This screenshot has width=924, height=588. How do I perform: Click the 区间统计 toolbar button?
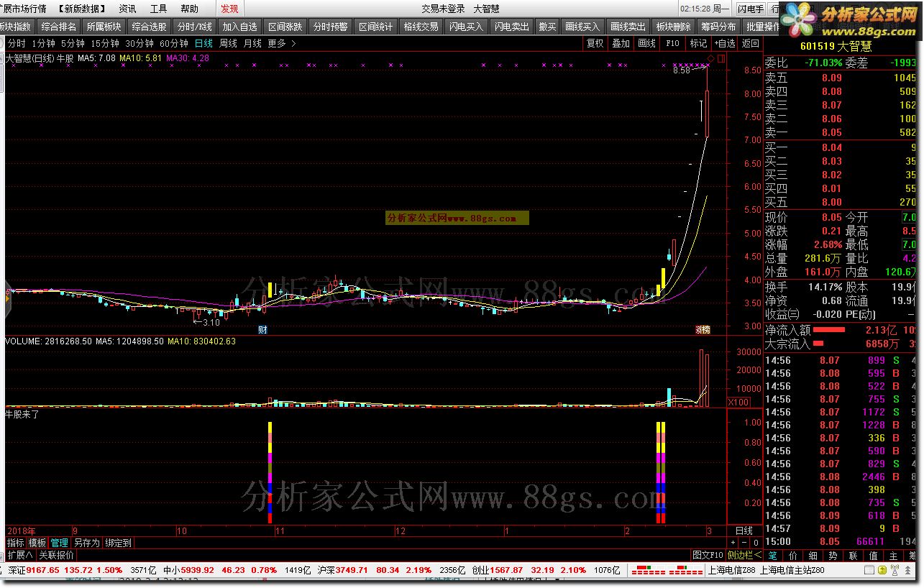coord(375,27)
